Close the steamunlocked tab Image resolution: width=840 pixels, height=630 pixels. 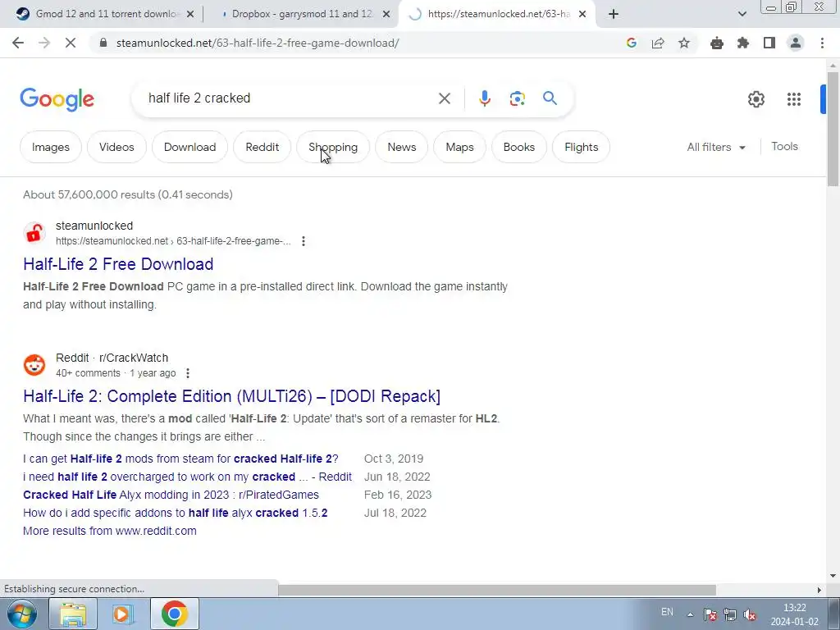582,15
